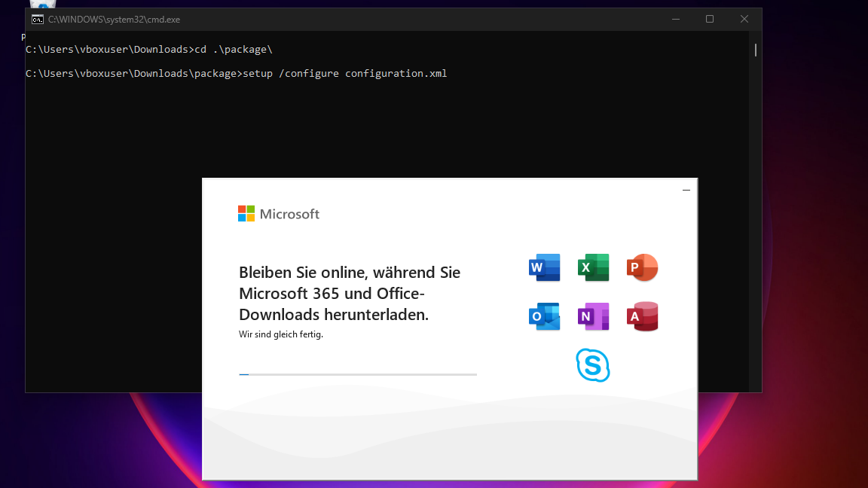The width and height of the screenshot is (868, 488).
Task: Click the green Excel icon
Action: 593,267
